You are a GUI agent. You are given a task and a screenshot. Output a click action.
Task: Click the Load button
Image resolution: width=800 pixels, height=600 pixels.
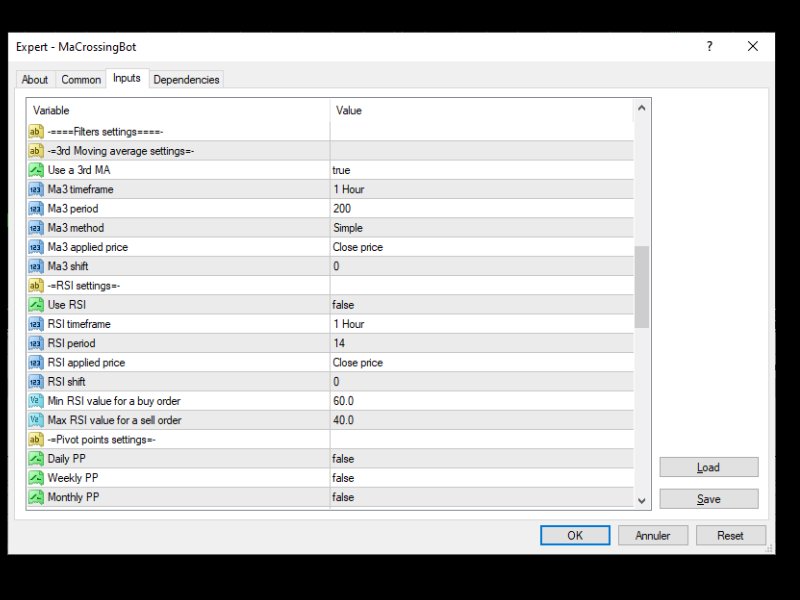[709, 467]
